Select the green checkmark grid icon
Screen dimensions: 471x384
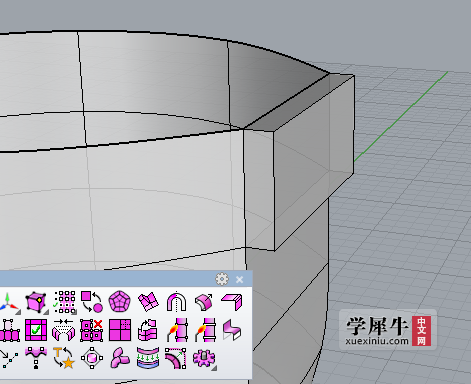click(x=36, y=330)
